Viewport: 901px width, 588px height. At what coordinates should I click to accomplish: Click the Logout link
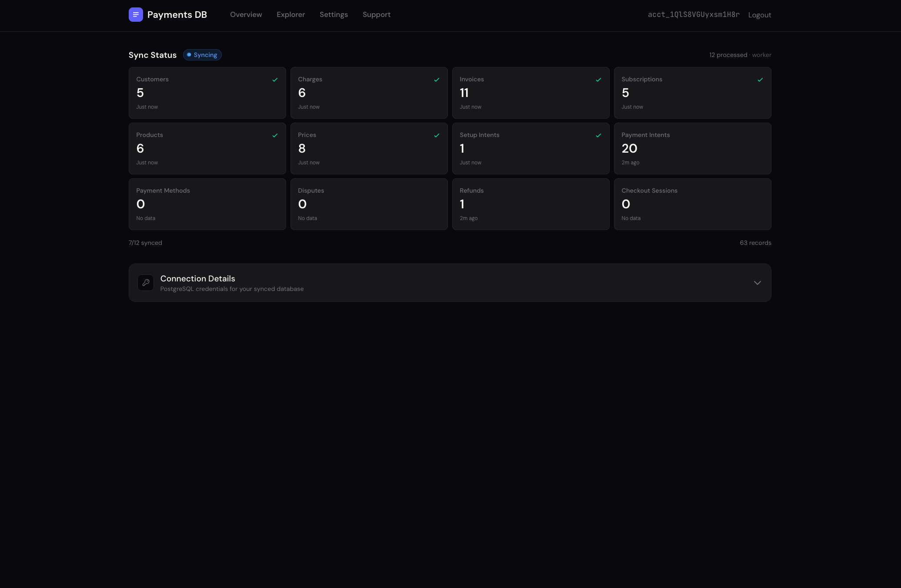[760, 15]
